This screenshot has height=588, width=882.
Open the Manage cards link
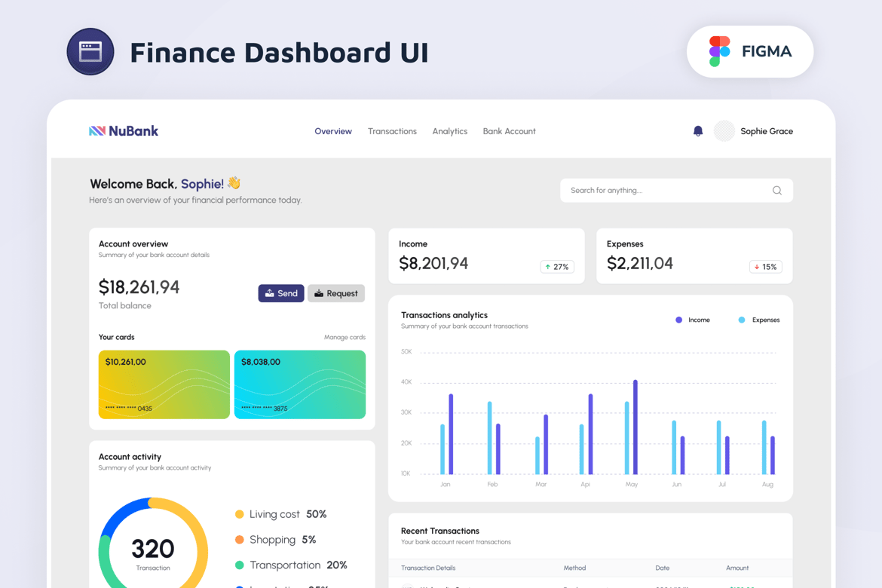tap(345, 337)
